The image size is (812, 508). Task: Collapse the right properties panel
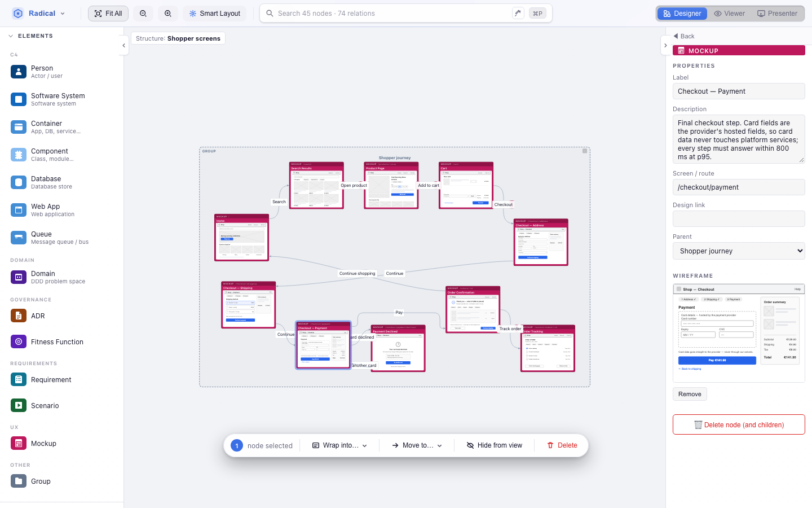pyautogui.click(x=665, y=46)
